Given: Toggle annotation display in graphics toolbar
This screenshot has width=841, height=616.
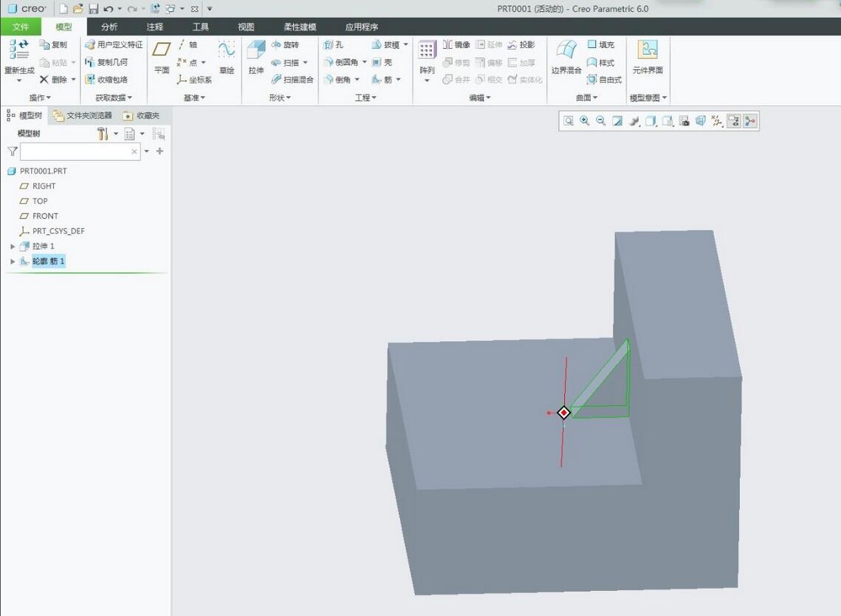Looking at the screenshot, I should coord(734,120).
